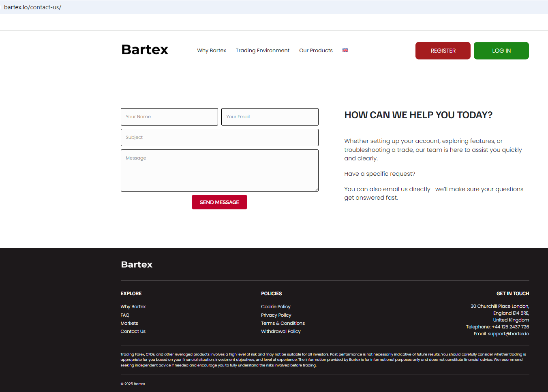Click the SEND MESSAGE button
The image size is (548, 392).
pos(219,202)
